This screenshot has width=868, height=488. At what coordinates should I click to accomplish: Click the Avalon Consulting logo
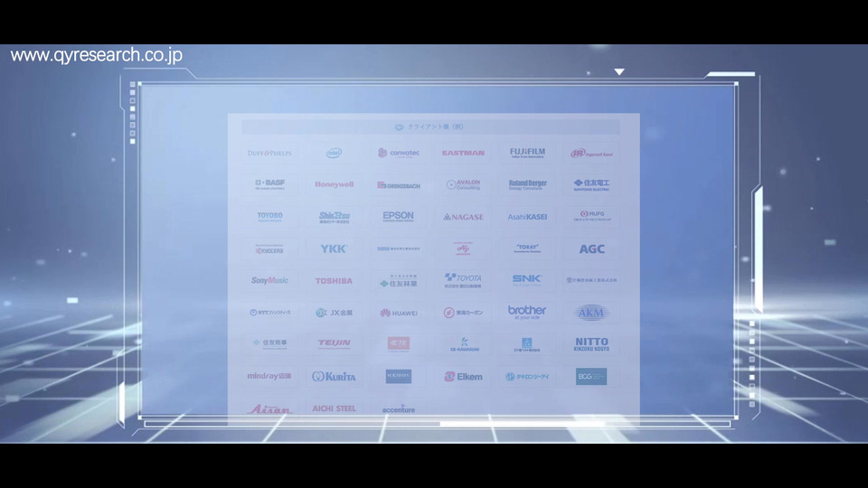point(463,184)
